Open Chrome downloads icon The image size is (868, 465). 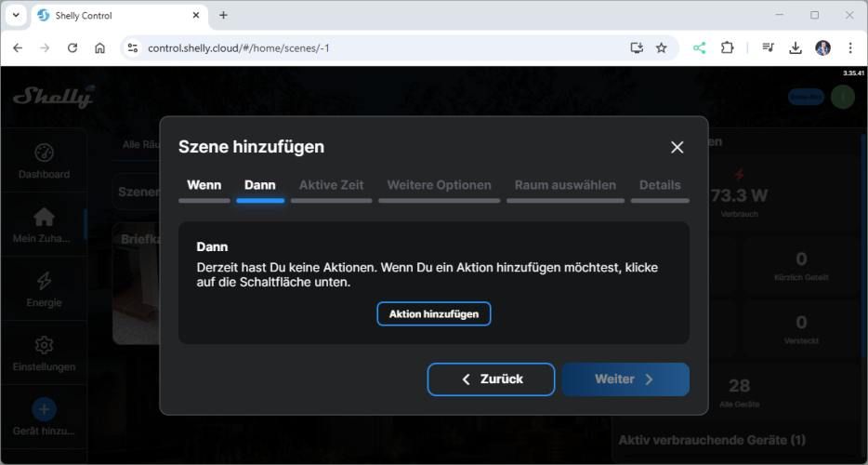point(796,47)
